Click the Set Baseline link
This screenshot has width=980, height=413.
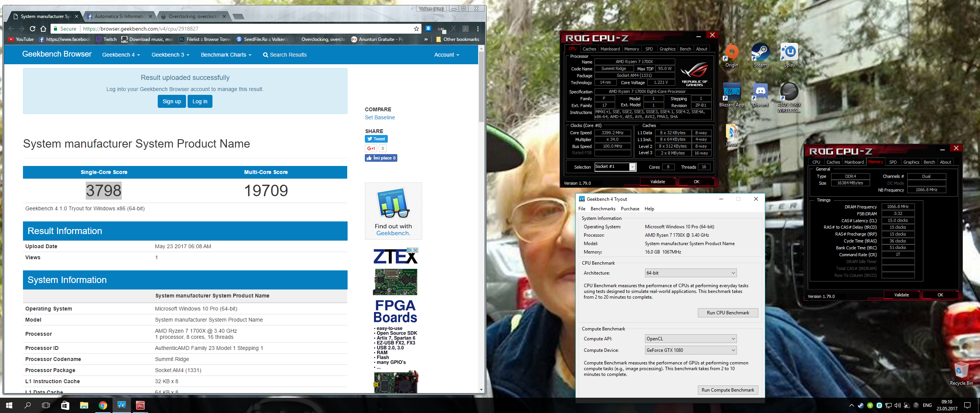tap(380, 117)
